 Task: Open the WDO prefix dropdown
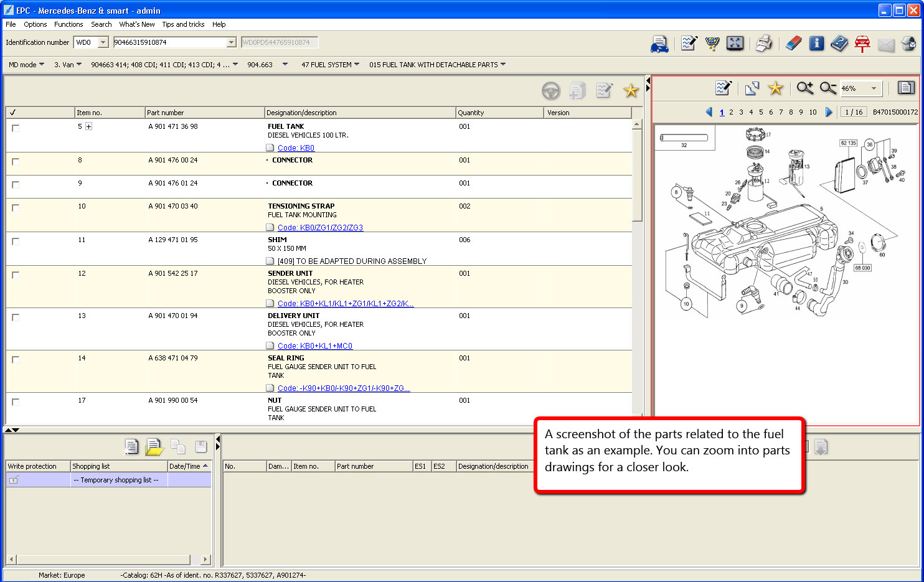(103, 42)
